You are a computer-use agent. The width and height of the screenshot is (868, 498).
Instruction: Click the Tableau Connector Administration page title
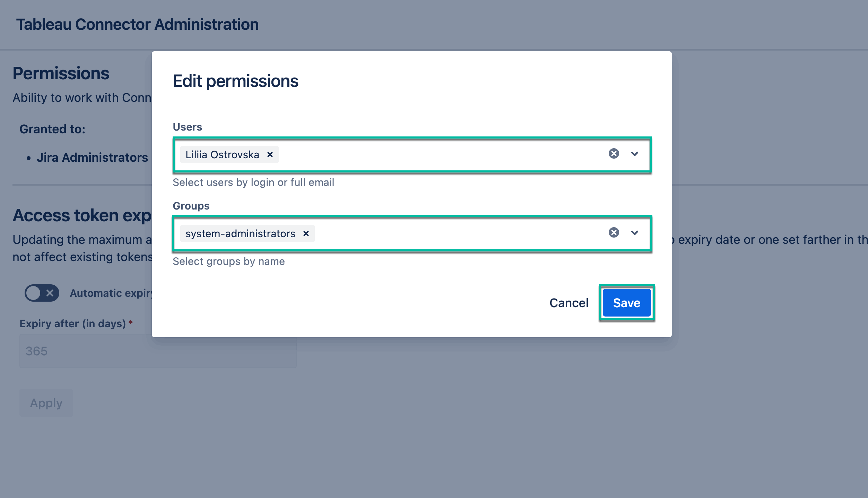[x=137, y=24]
